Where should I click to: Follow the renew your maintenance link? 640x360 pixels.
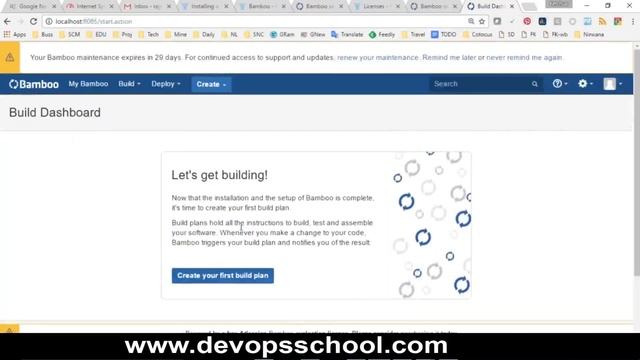pos(378,58)
